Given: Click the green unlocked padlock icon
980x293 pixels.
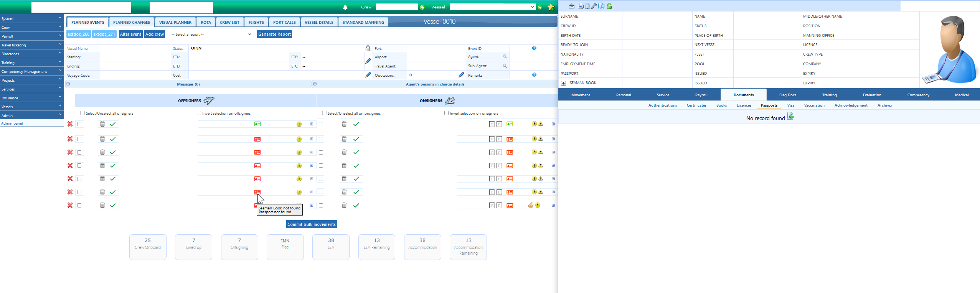Looking at the screenshot, I should [609, 6].
